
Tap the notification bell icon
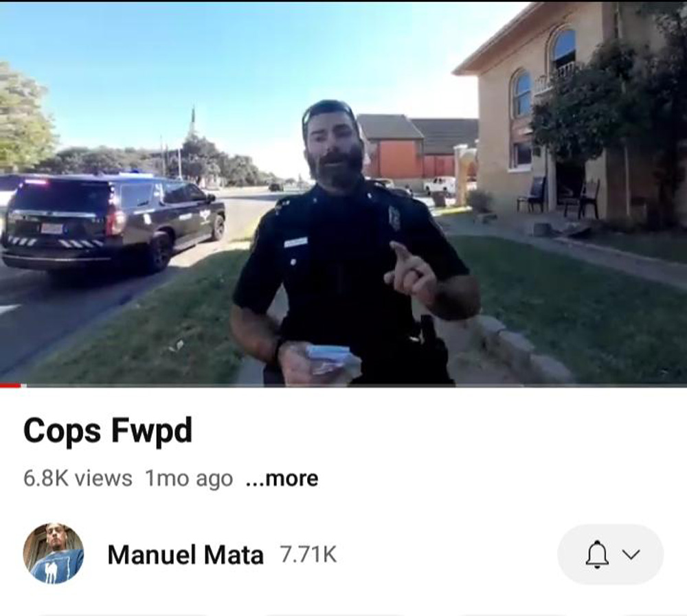(597, 555)
